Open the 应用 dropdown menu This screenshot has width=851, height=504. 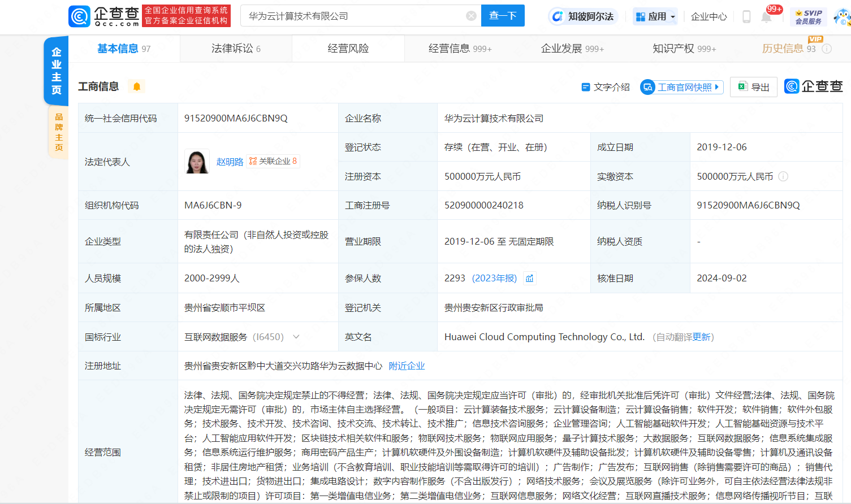[655, 16]
